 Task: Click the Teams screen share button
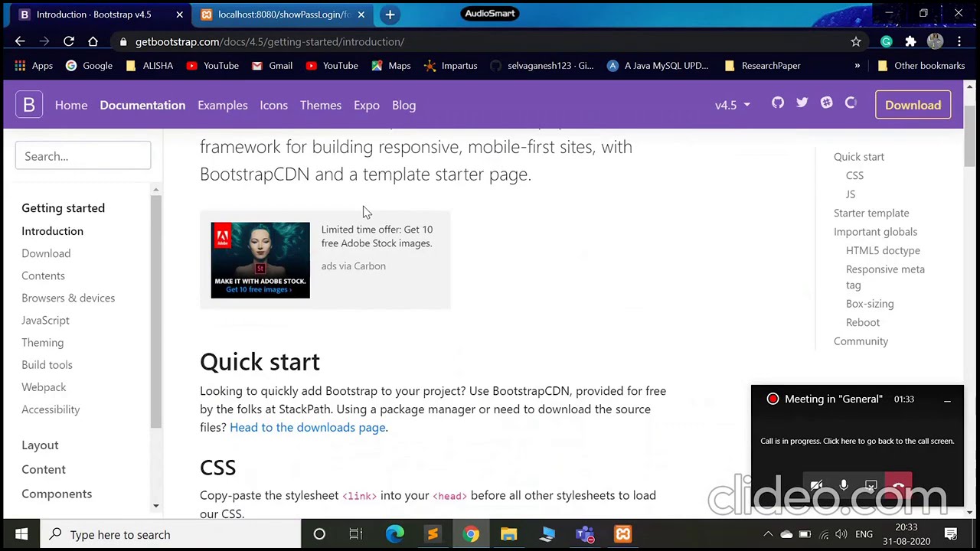[871, 486]
